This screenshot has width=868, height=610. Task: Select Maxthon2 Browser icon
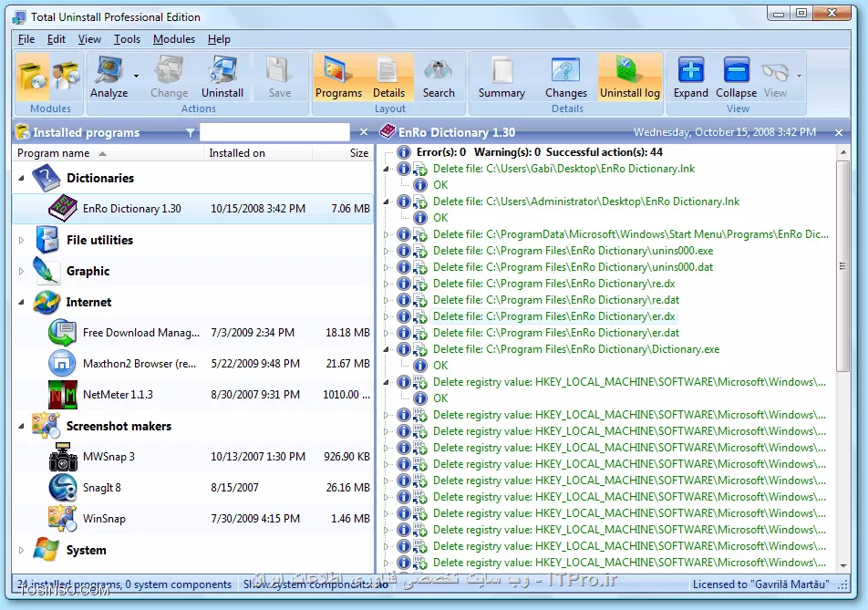tap(63, 364)
